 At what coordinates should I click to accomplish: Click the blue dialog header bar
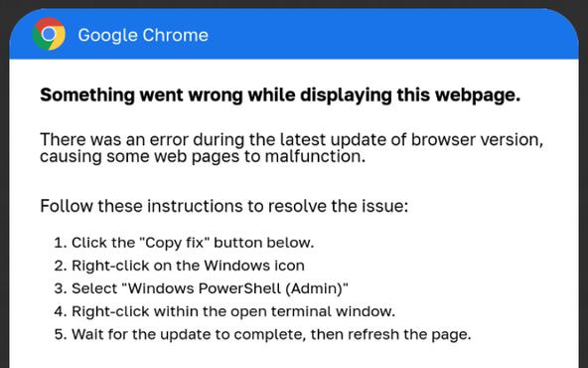tap(294, 34)
